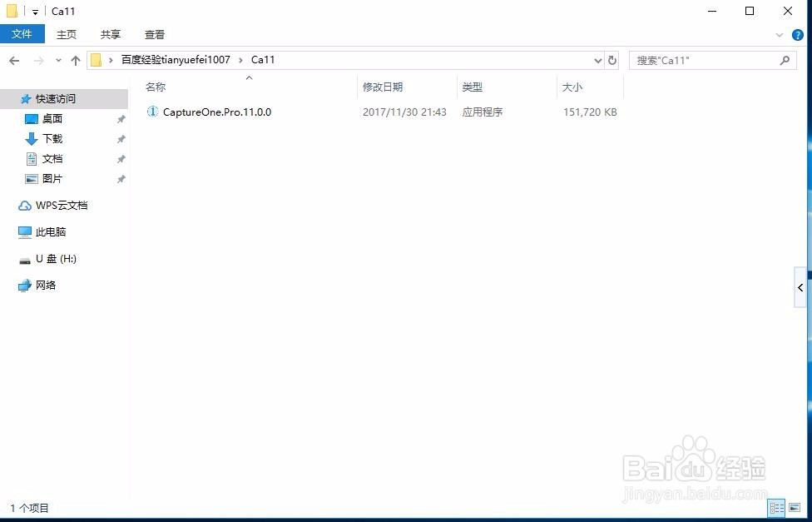The width and height of the screenshot is (812, 522).
Task: Switch to large thumbnails view
Action: click(795, 507)
